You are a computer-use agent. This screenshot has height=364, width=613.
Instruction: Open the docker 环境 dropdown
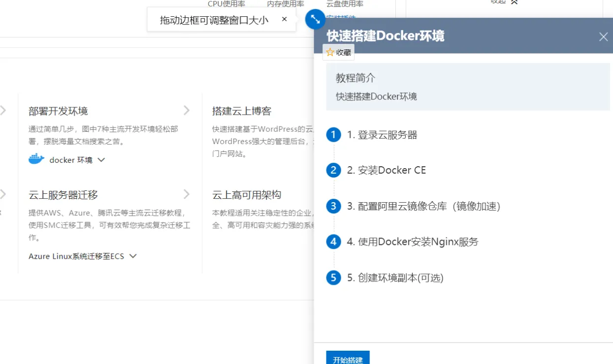pyautogui.click(x=77, y=160)
